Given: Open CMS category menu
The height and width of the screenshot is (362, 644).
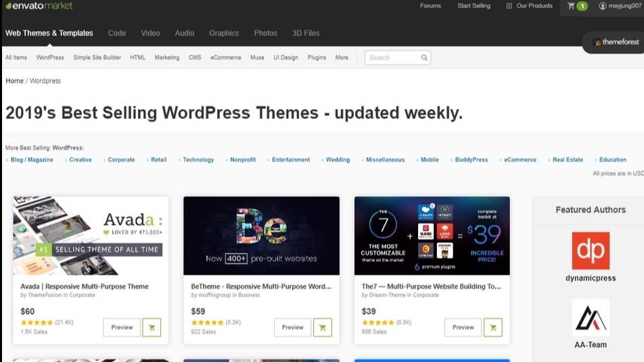Looking at the screenshot, I should (x=195, y=58).
